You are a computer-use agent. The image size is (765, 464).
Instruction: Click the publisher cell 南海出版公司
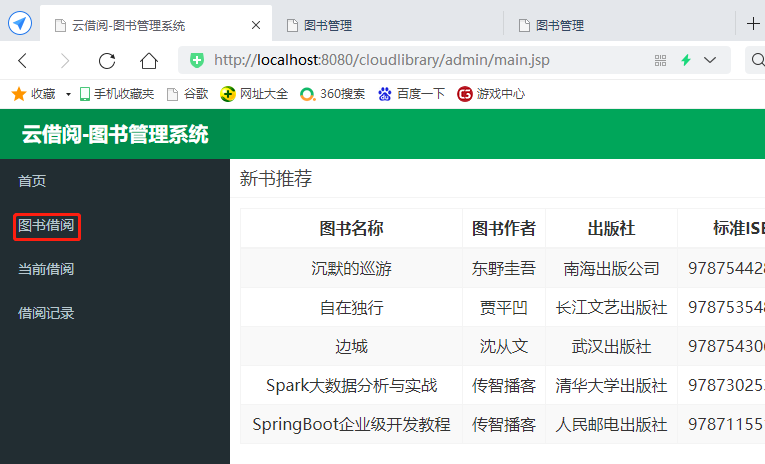tap(611, 268)
